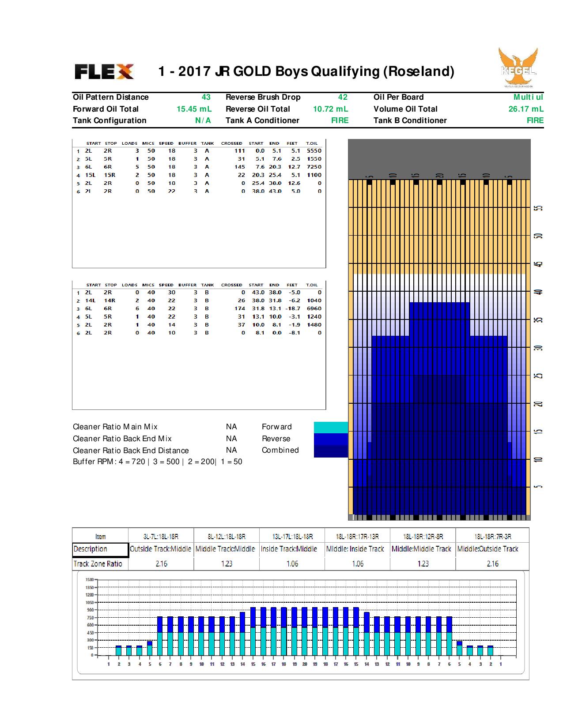This screenshot has height=728, width=563.
Task: Select the Oil Per Board label
Action: 399,97
